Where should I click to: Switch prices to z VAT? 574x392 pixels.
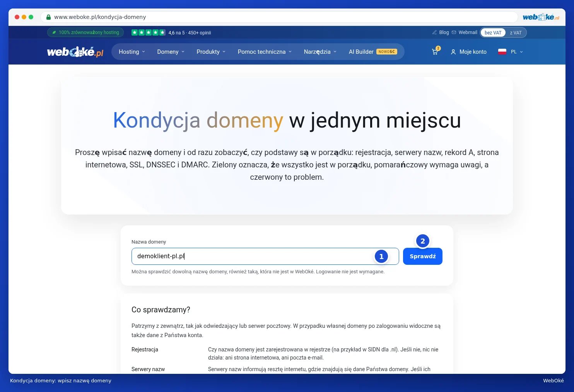(x=516, y=33)
